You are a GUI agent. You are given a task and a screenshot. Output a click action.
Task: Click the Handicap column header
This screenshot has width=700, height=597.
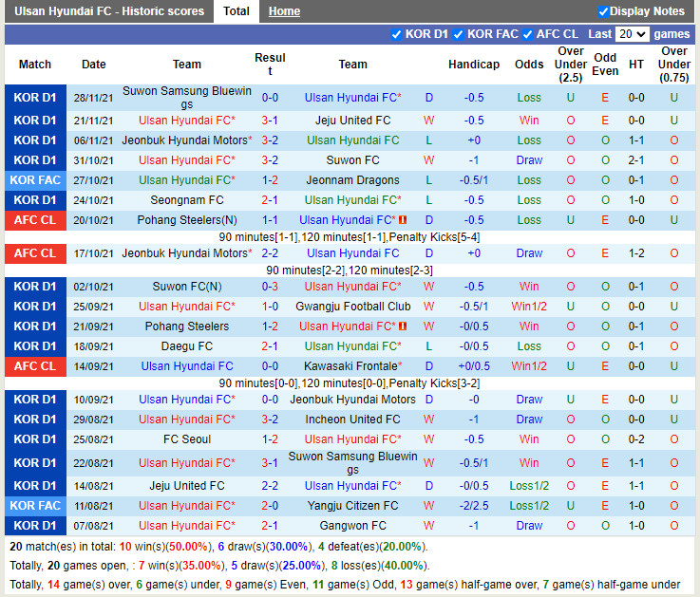[473, 65]
